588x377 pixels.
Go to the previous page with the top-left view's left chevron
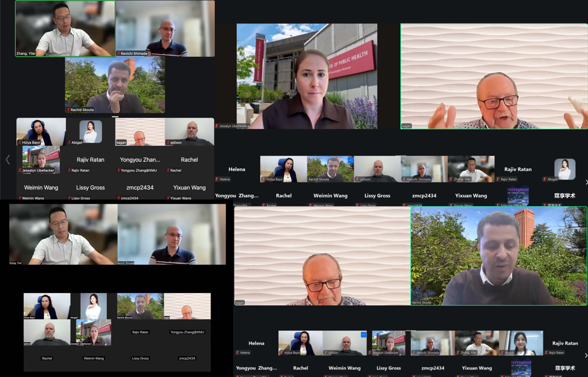click(8, 160)
